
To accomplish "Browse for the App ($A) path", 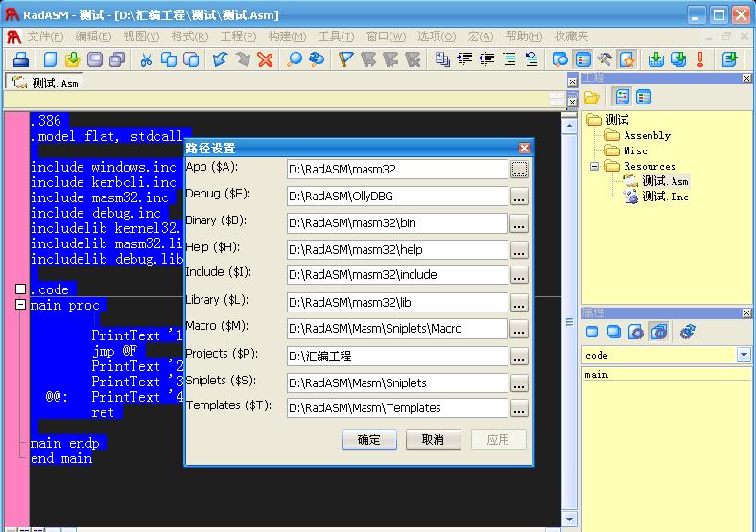I will pos(519,169).
